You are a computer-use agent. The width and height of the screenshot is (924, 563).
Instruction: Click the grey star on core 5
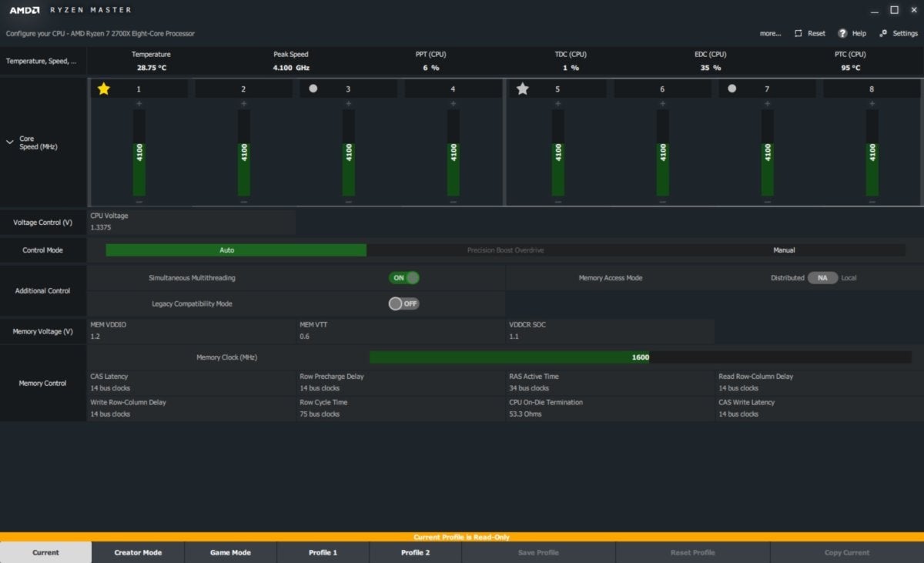523,89
